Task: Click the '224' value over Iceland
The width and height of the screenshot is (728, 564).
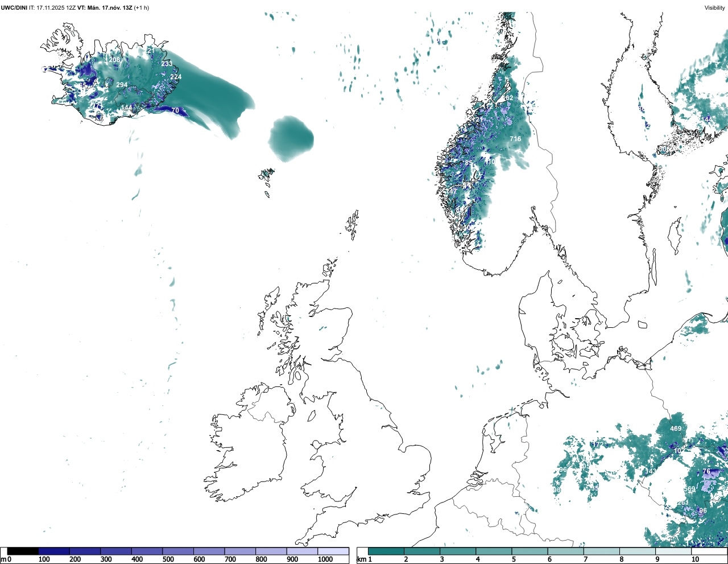Action: point(176,77)
